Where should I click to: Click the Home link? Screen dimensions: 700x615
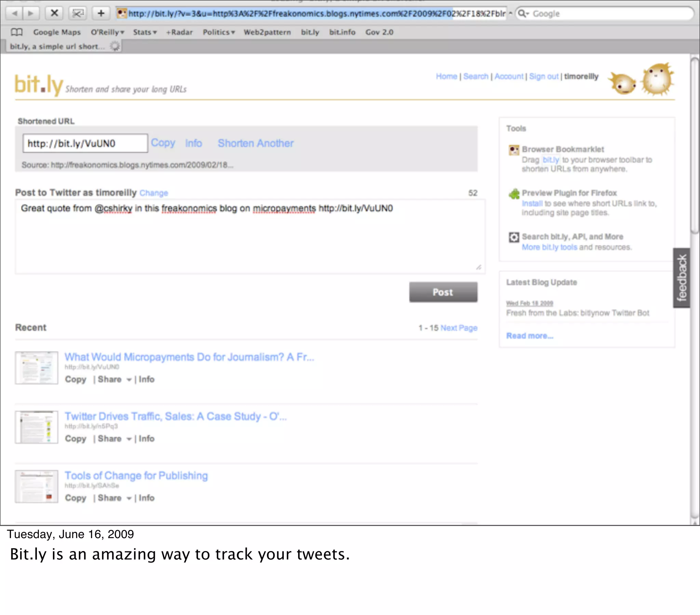[447, 76]
